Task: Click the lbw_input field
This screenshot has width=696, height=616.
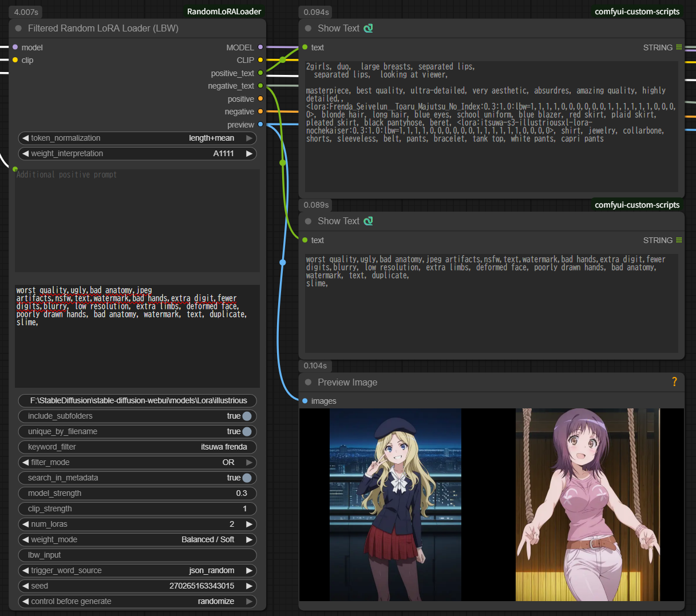Action: pos(137,555)
